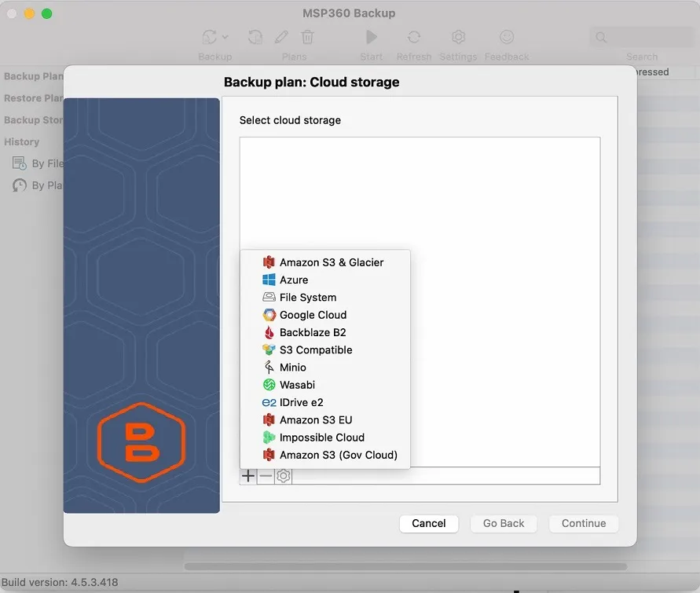Open Settings from the toolbar
Viewport: 700px width, 593px height.
[459, 37]
